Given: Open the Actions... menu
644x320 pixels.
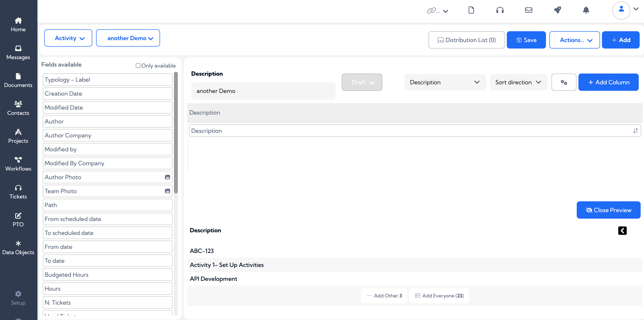Looking at the screenshot, I should pos(574,40).
